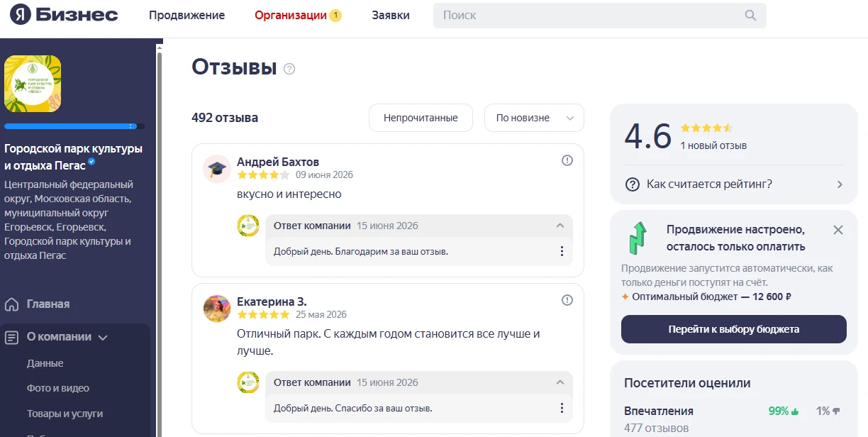The height and width of the screenshot is (437, 868).
Task: Click Андрей Бахтов's avatar icon
Action: [x=217, y=169]
